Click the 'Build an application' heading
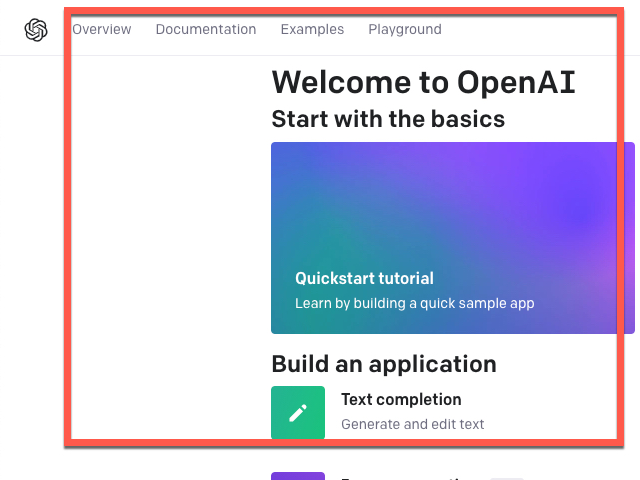The image size is (640, 480). 384,364
